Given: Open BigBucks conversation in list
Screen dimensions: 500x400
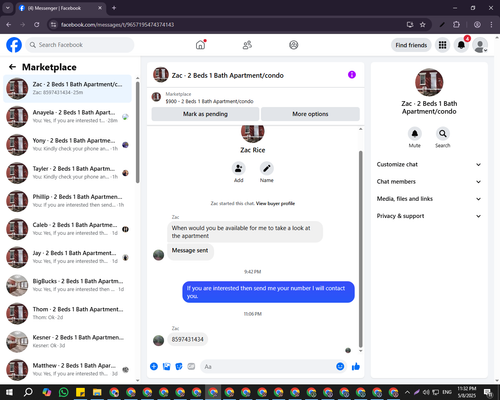Looking at the screenshot, I should (x=67, y=285).
